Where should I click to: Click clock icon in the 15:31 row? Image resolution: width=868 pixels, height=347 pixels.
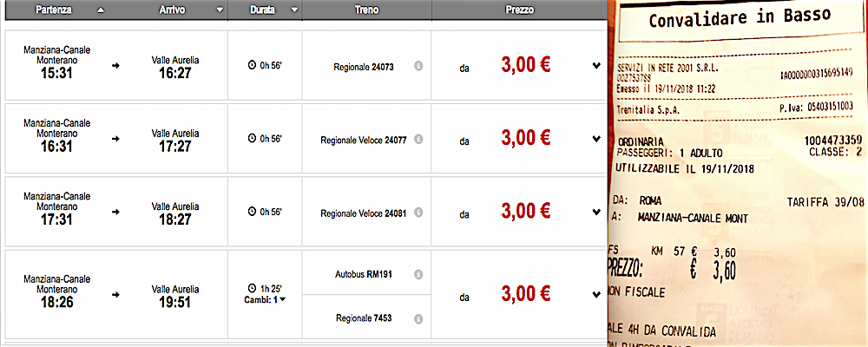pos(253,65)
